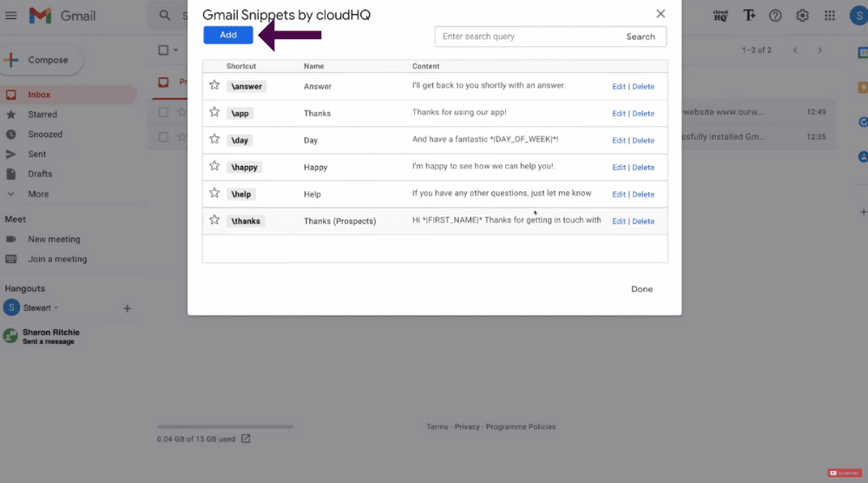This screenshot has height=483, width=868.
Task: Click the search magnifier icon in Gmail
Action: 164,16
